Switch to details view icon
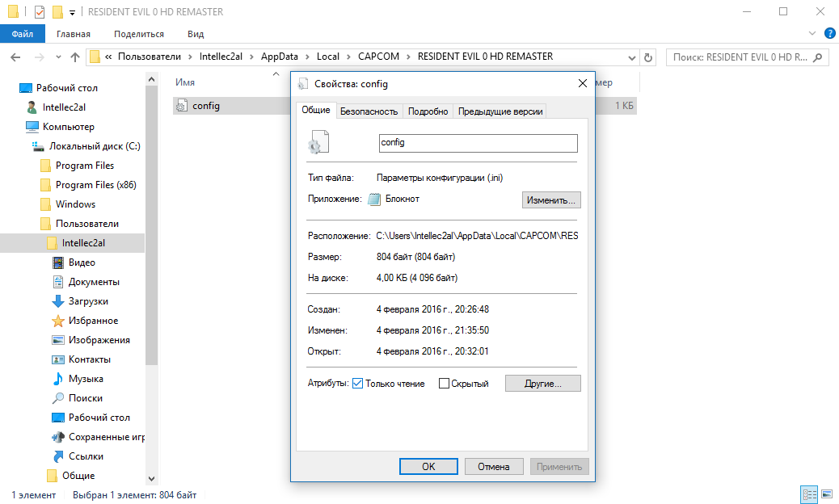The image size is (839, 504). [809, 494]
